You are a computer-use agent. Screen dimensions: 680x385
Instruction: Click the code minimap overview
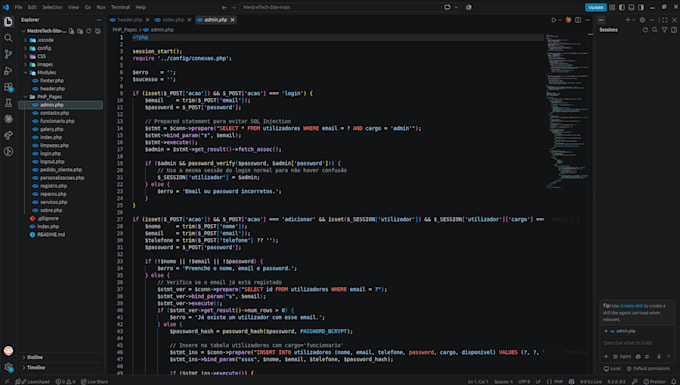click(567, 111)
